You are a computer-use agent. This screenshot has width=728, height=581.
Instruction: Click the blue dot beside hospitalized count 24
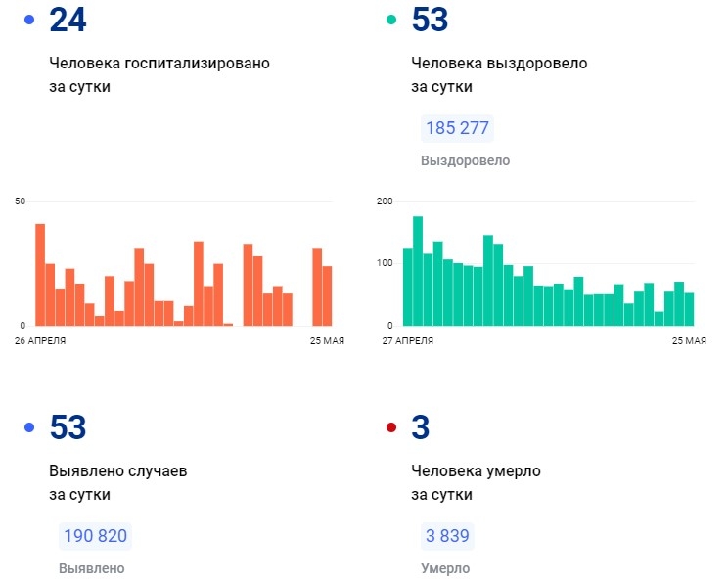pyautogui.click(x=28, y=20)
